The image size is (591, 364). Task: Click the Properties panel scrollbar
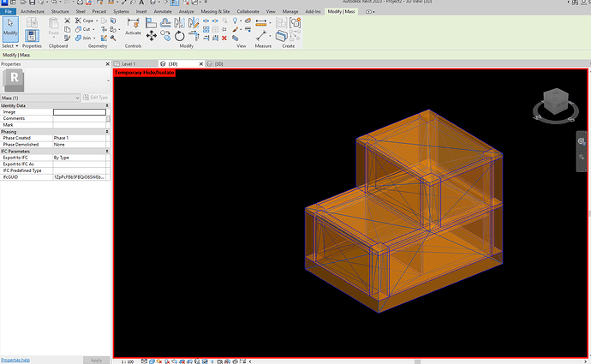tap(109, 118)
